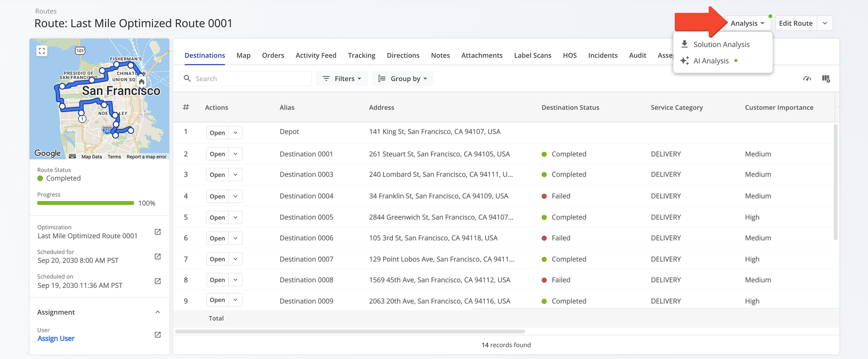This screenshot has width=868, height=359.
Task: Open the Group by dropdown
Action: pyautogui.click(x=403, y=78)
